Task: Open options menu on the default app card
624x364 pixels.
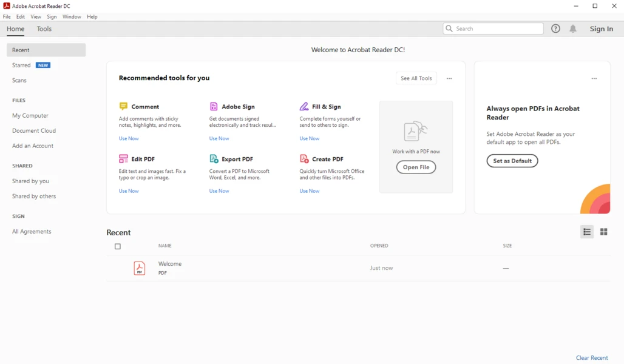Action: (x=594, y=78)
